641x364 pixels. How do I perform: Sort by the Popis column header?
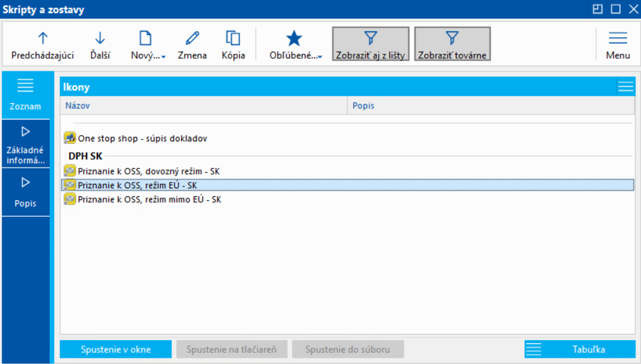pyautogui.click(x=491, y=106)
